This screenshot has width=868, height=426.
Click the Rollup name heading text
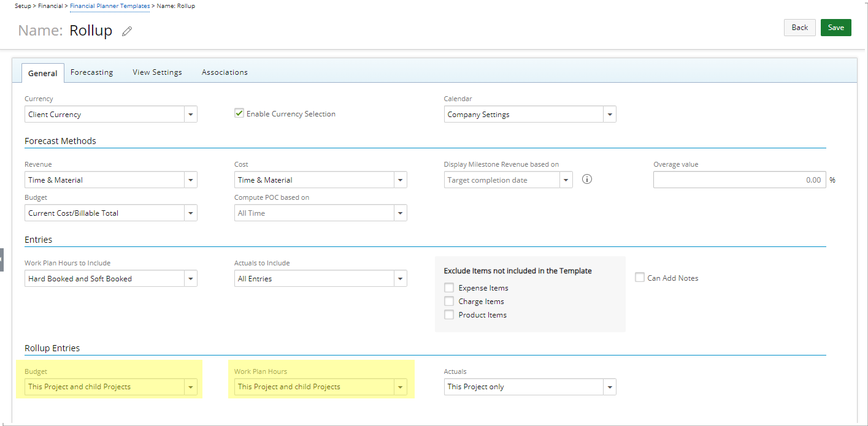coord(91,31)
